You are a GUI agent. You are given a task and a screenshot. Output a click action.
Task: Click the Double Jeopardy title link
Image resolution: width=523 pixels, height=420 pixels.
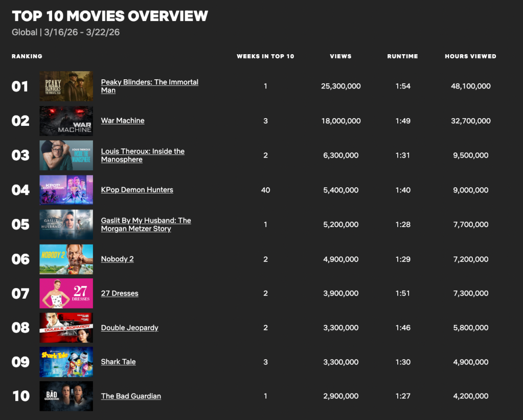click(x=129, y=327)
